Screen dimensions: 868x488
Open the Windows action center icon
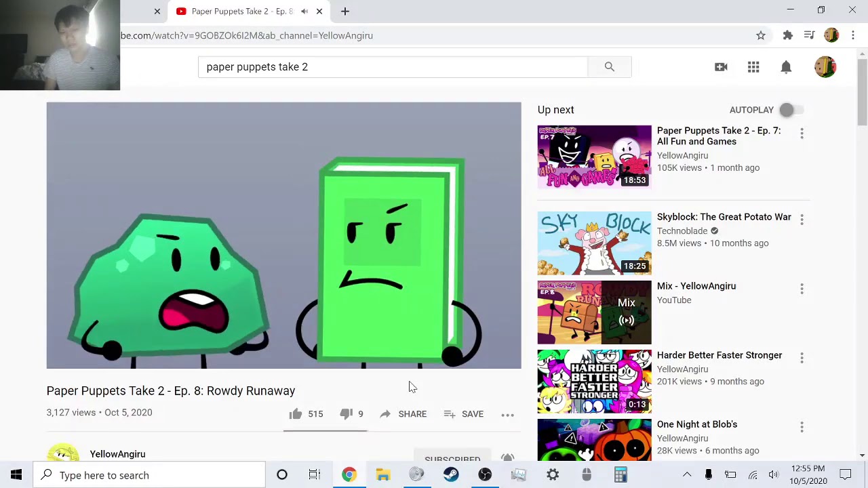846,475
